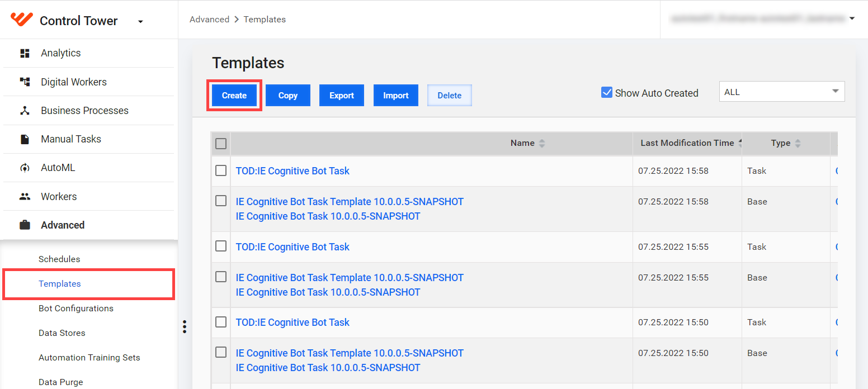Viewport: 868px width, 389px height.
Task: Open Data Stores
Action: [62, 333]
